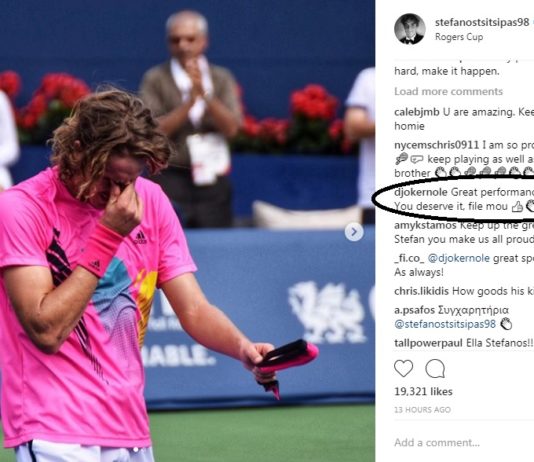Open amykstamos commenter profile

point(425,225)
